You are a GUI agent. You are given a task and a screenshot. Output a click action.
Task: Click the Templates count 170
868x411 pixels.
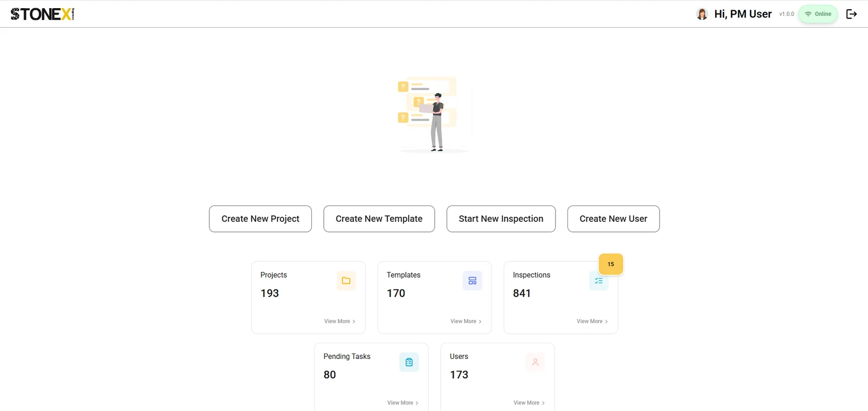point(396,293)
